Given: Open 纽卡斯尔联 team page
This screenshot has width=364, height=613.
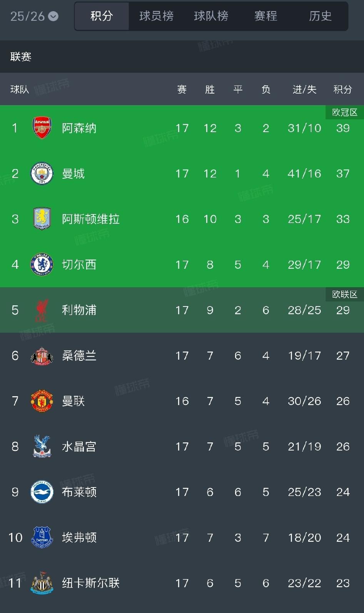Looking at the screenshot, I should 91,583.
